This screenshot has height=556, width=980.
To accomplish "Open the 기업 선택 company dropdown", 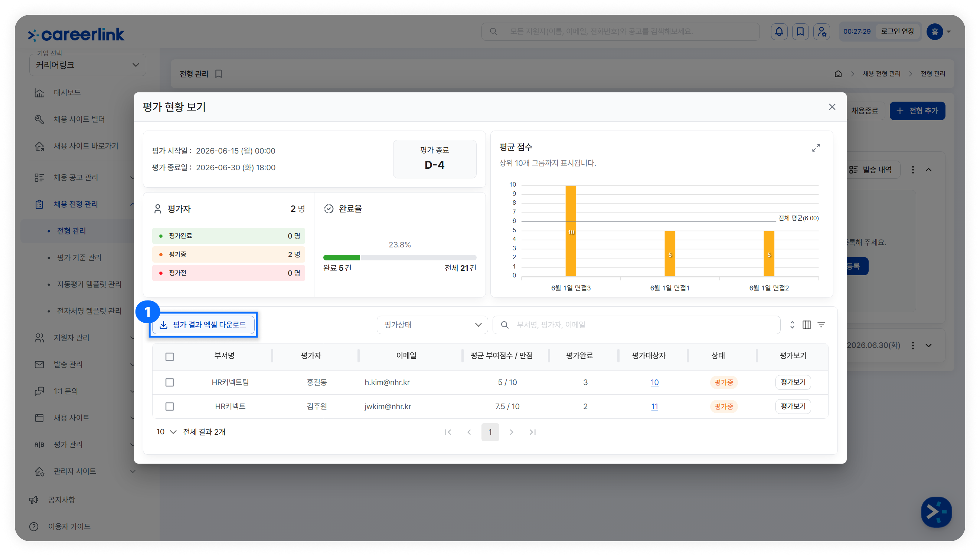I will click(x=88, y=65).
